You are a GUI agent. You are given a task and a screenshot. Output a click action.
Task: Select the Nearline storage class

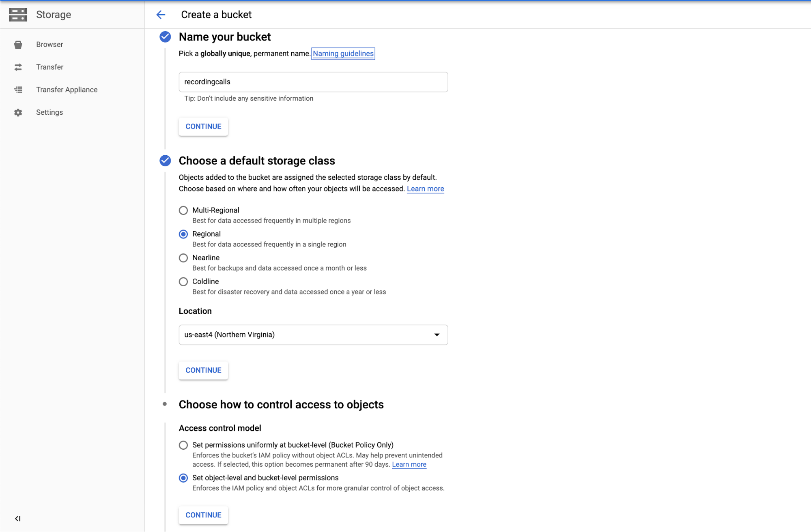183,258
